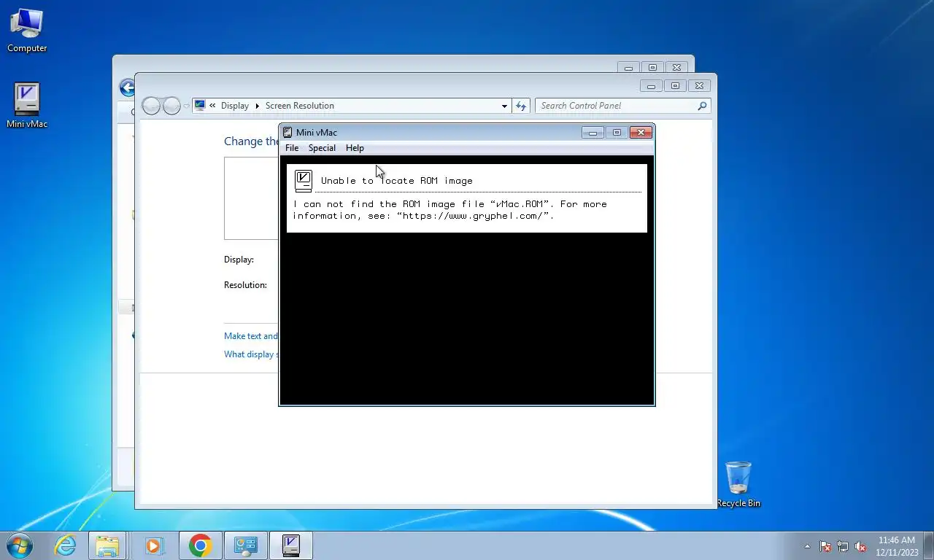Click the Display breadcrumb in the address bar
Image resolution: width=934 pixels, height=560 pixels.
[235, 106]
